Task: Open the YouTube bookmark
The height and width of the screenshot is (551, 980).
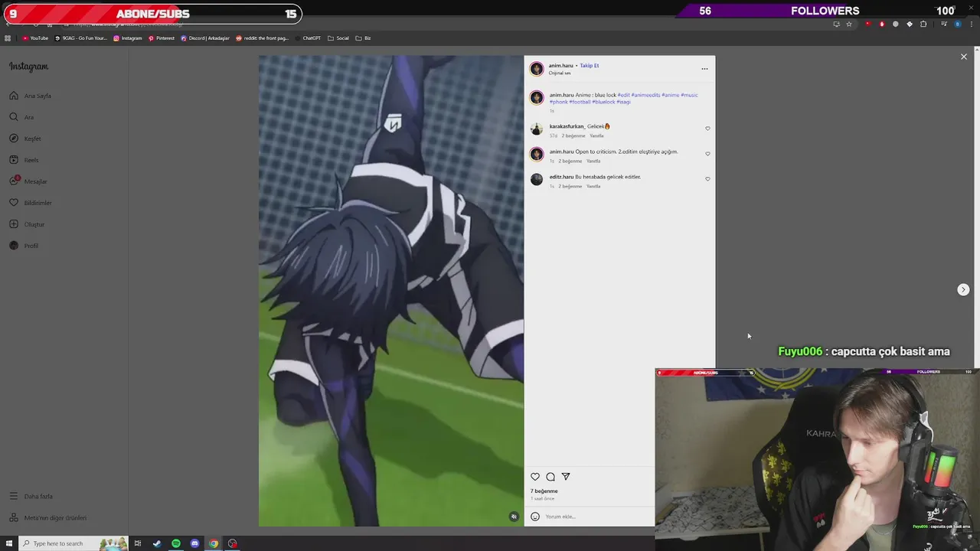Action: tap(35, 38)
